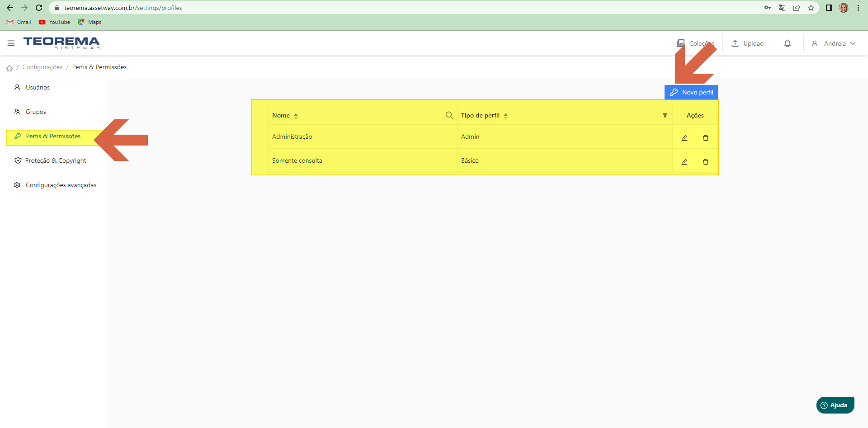Go forward in browser history
The height and width of the screenshot is (428, 868).
click(24, 8)
